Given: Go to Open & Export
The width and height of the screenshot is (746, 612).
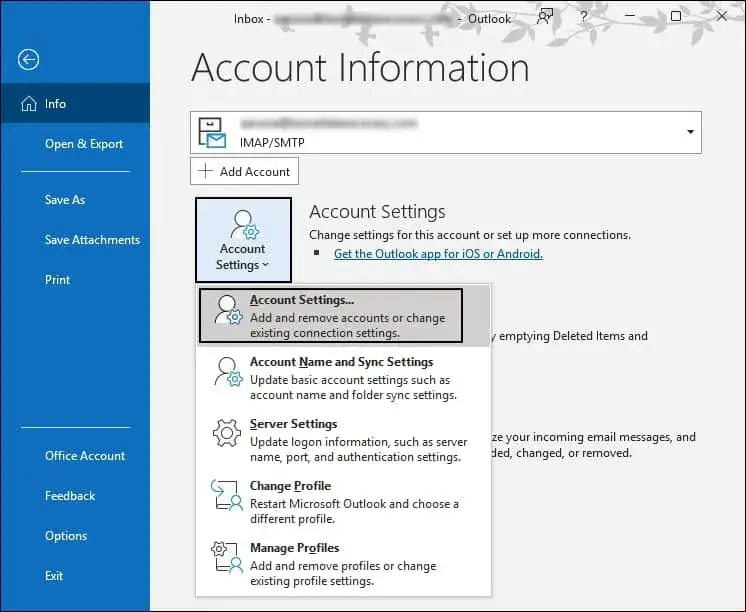Looking at the screenshot, I should 84,144.
